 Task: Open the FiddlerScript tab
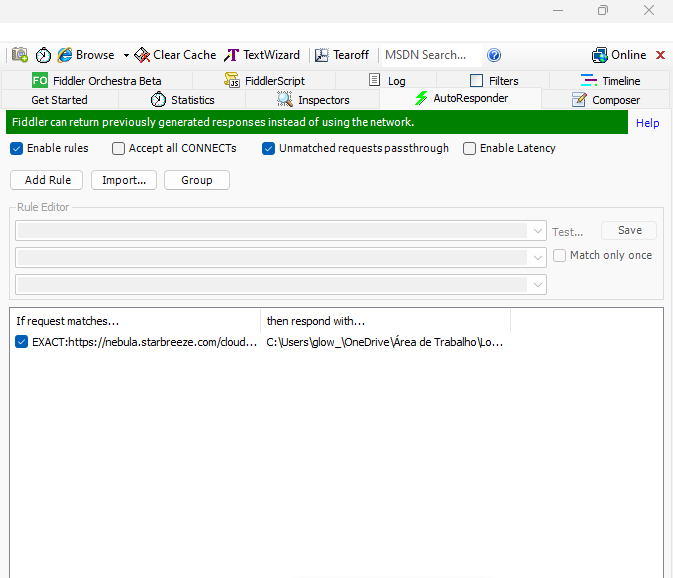pyautogui.click(x=264, y=81)
